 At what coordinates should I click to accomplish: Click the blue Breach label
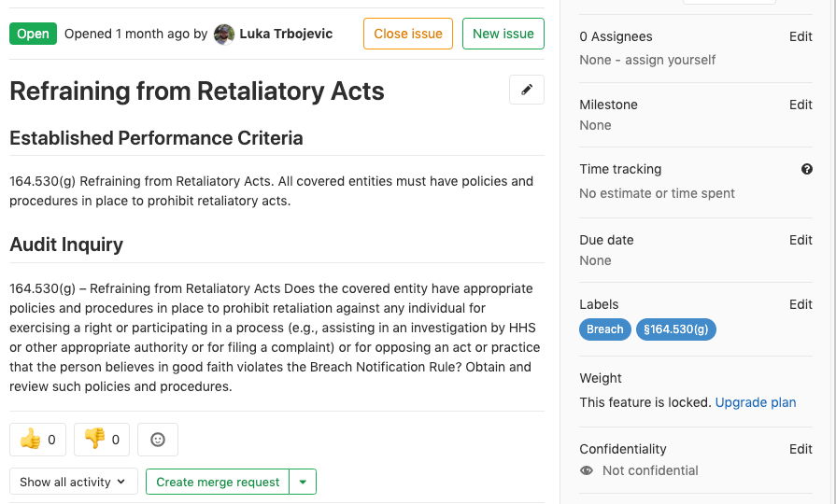click(605, 329)
